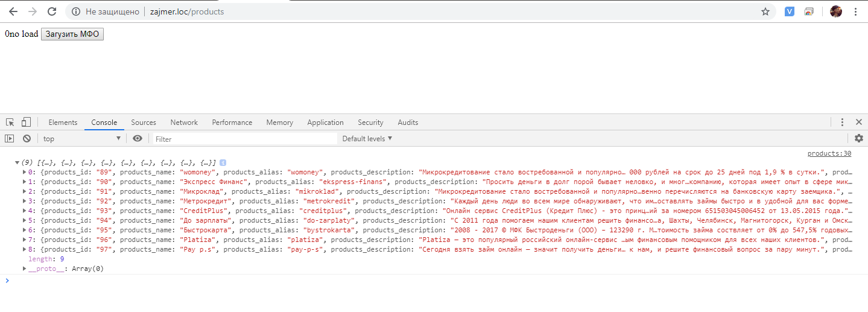This screenshot has width=868, height=312.
Task: Open the Default levels dropdown
Action: point(367,139)
